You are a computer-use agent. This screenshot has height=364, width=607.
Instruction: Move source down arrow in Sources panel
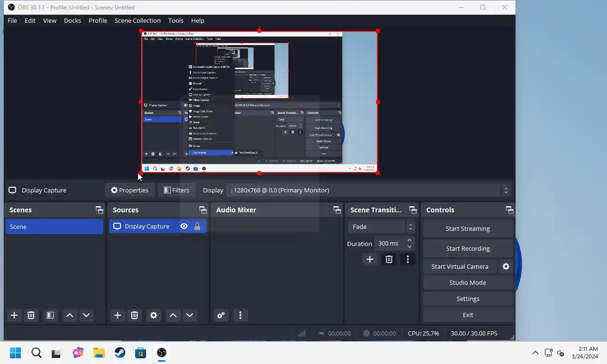(x=190, y=315)
